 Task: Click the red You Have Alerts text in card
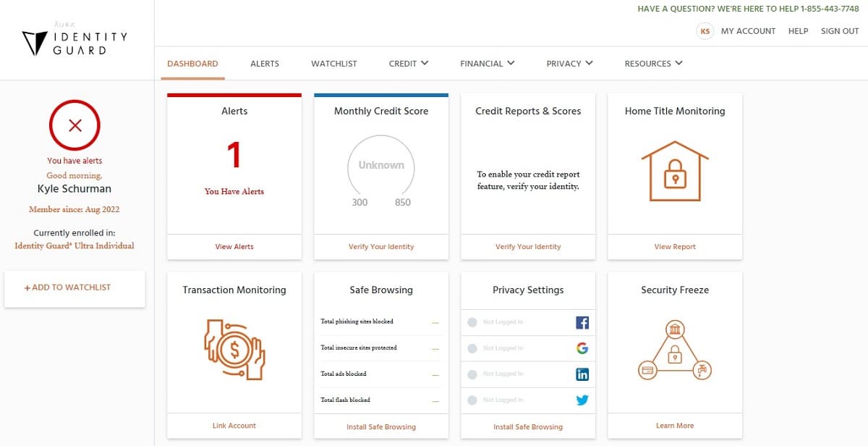234,192
